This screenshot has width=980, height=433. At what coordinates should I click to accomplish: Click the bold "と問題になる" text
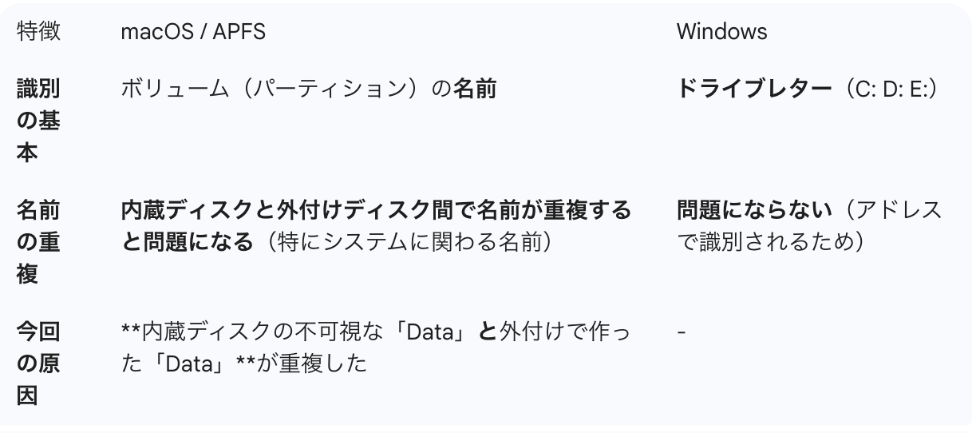point(173,243)
